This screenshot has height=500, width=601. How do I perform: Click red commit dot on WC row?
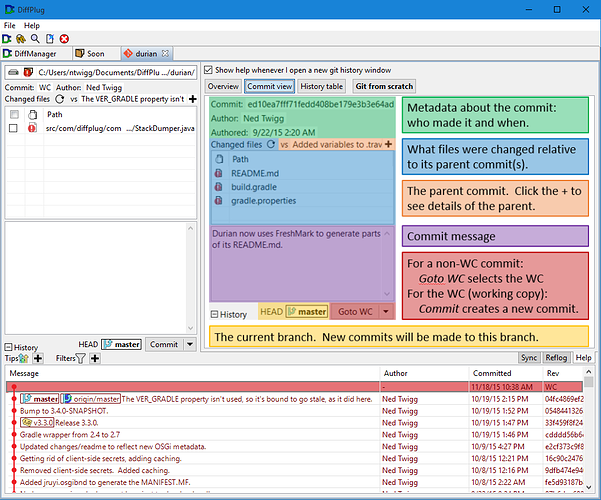point(14,387)
